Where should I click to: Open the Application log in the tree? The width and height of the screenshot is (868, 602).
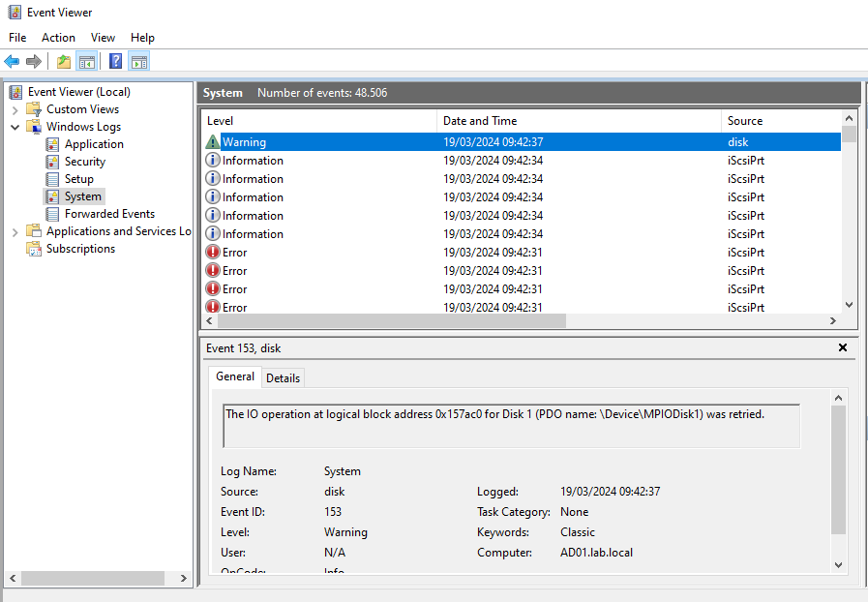point(94,144)
